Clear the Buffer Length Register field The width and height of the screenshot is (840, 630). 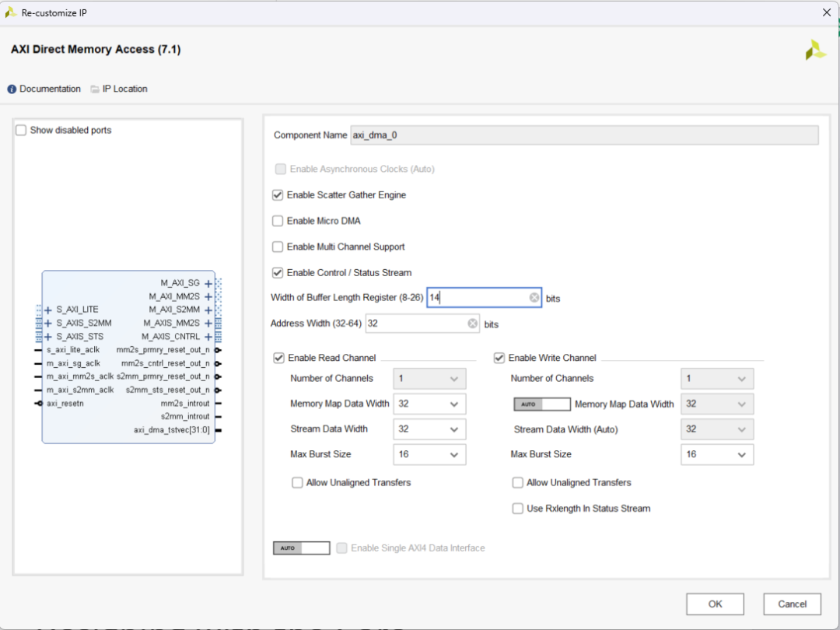tap(534, 297)
